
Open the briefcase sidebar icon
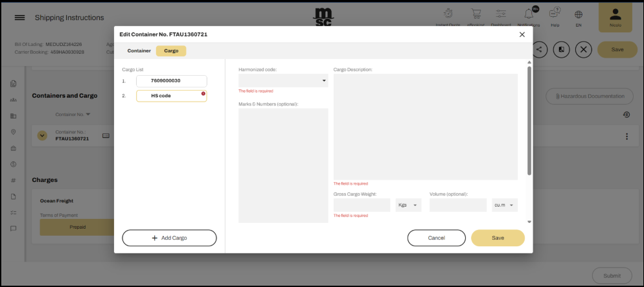[13, 148]
